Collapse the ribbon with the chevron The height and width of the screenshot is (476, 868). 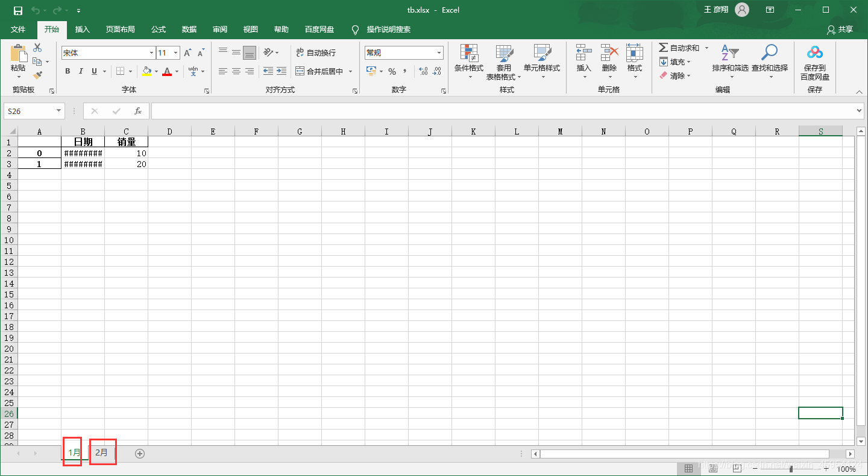tap(860, 92)
